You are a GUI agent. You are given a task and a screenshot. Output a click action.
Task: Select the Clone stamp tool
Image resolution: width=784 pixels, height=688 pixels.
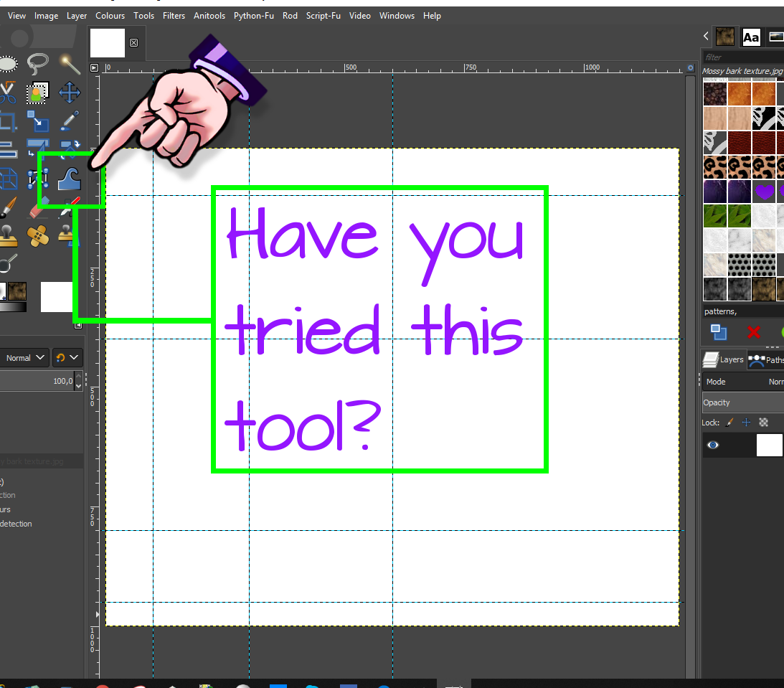point(7,236)
